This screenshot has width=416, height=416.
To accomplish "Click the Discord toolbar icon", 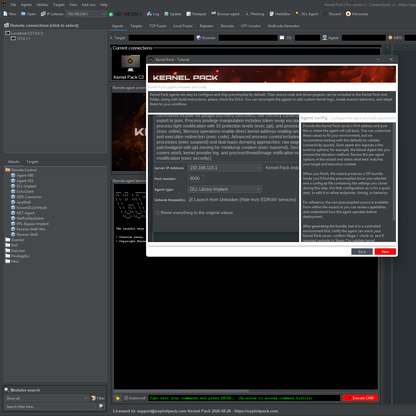I will coord(332,14).
